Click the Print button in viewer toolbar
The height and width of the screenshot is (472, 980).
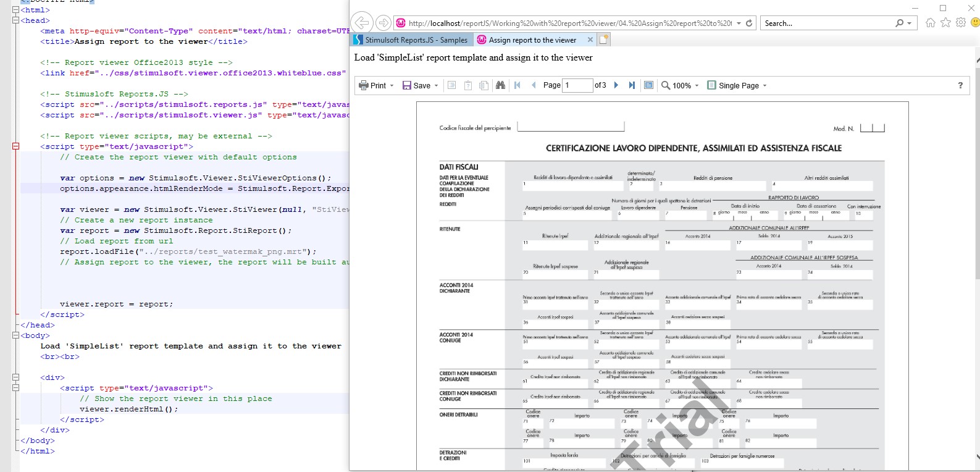[372, 85]
